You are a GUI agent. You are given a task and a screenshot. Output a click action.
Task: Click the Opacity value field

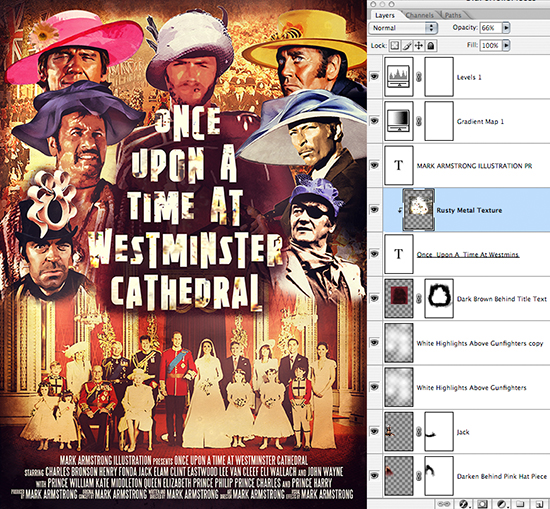point(491,28)
